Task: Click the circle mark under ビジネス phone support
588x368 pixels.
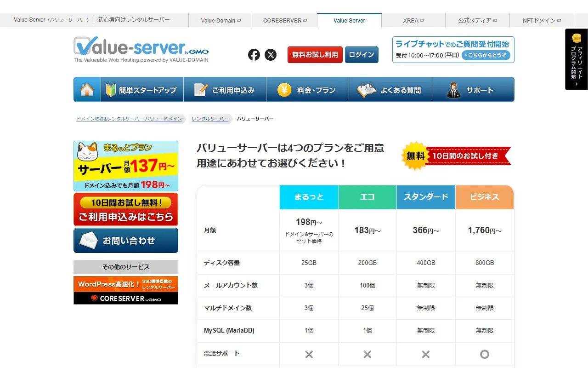Action: [485, 354]
